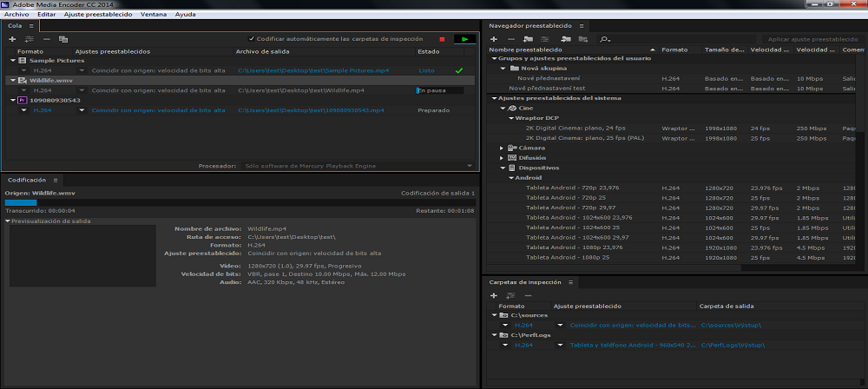Import presets icon in preset browser
Screen dimensions: 868x389
click(x=565, y=39)
